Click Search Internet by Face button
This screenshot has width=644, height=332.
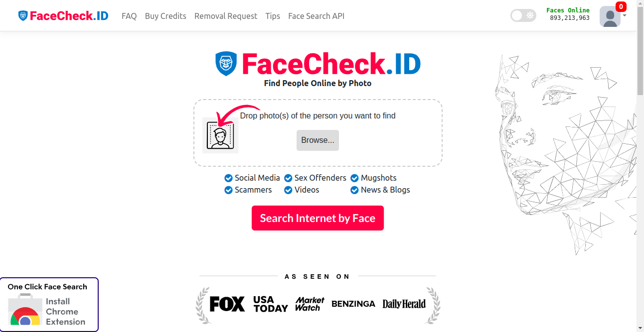tap(318, 218)
